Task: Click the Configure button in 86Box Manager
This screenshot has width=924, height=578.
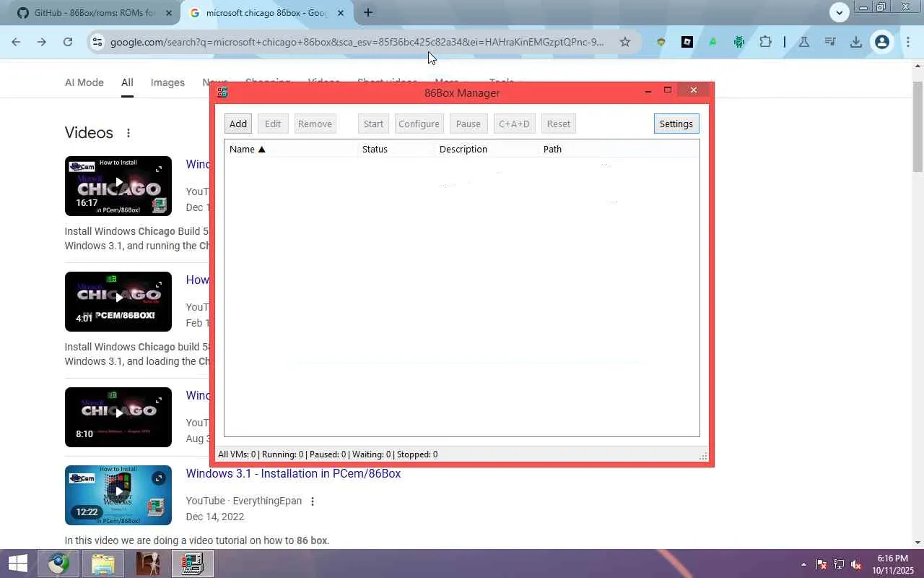Action: (x=419, y=124)
